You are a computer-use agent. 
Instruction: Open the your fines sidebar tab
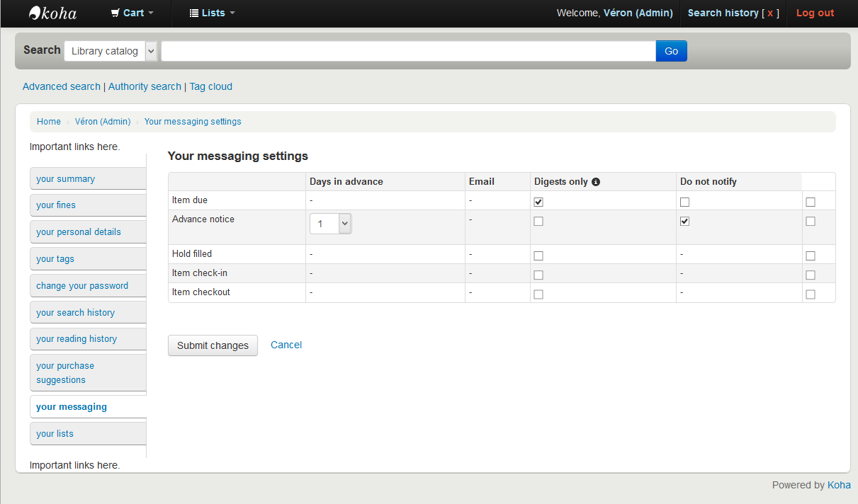(x=56, y=205)
